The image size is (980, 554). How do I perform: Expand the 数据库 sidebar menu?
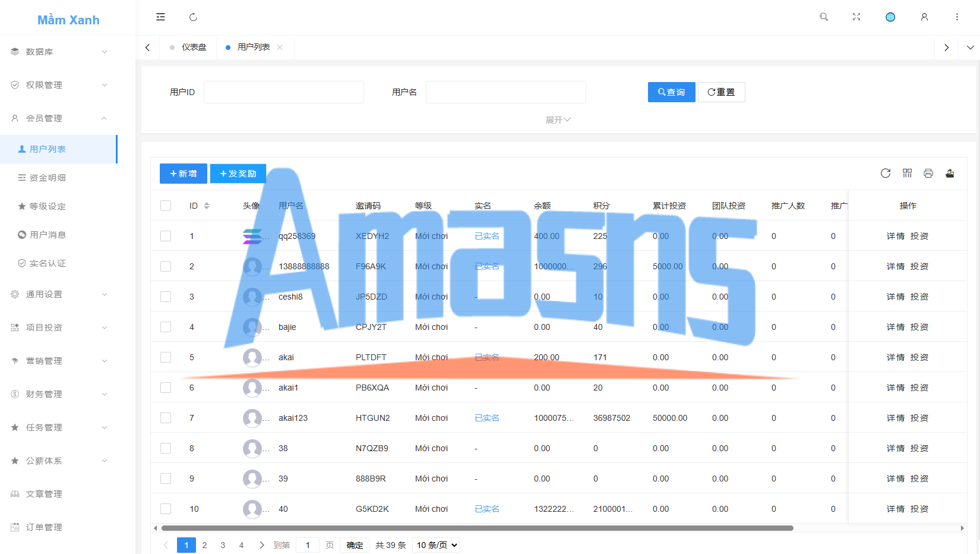(x=59, y=52)
